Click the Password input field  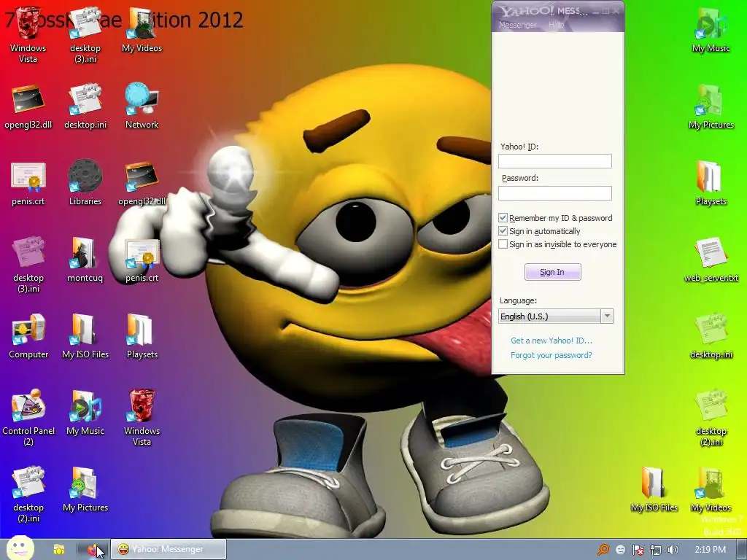point(555,192)
